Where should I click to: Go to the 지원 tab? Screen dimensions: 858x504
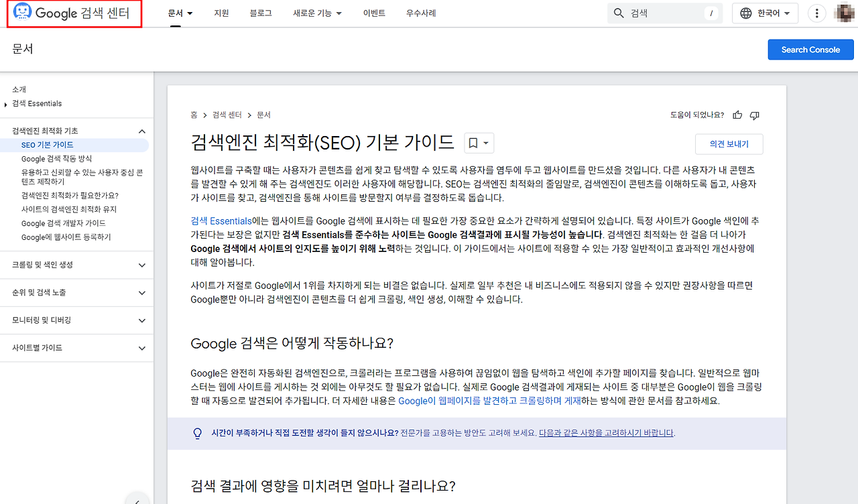click(x=221, y=13)
